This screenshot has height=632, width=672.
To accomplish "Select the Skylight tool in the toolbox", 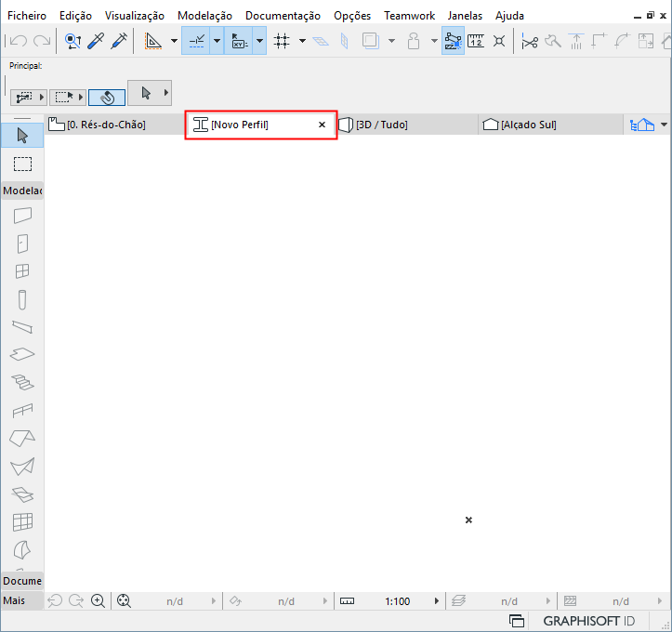I will coord(22,494).
